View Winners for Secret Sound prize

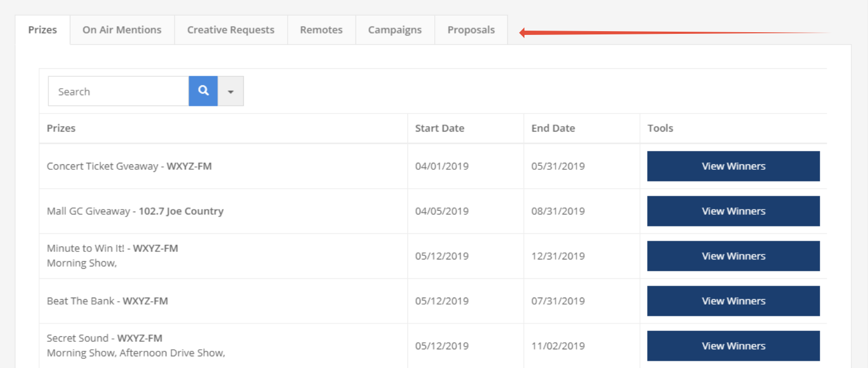[x=733, y=346]
